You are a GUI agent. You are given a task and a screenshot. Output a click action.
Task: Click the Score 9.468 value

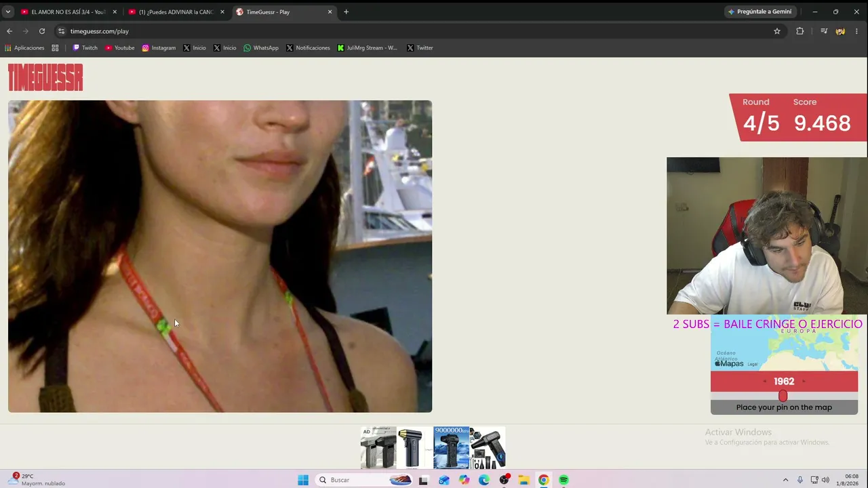pos(822,123)
